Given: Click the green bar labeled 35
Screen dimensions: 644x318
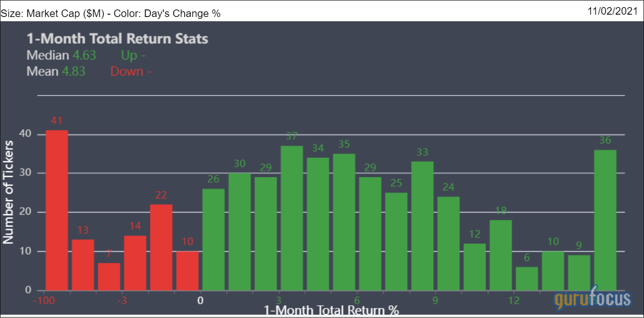Looking at the screenshot, I should [x=344, y=222].
